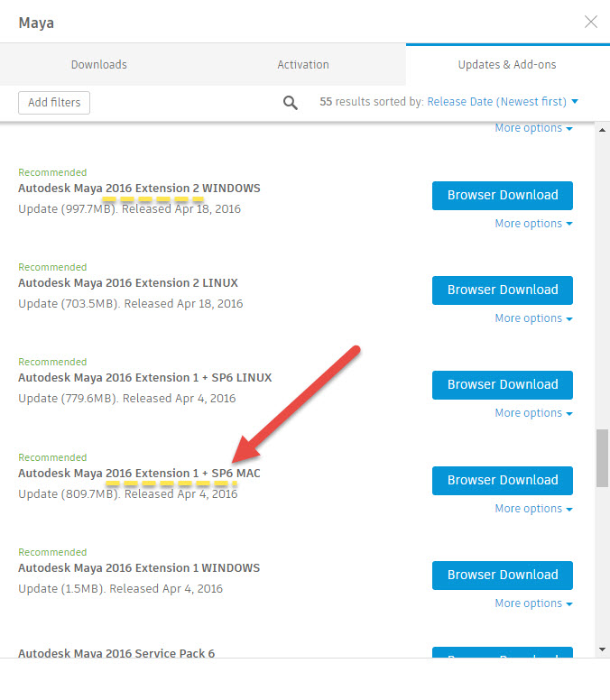610x700 pixels.
Task: Click the scrollbar up arrow
Action: coord(602,130)
